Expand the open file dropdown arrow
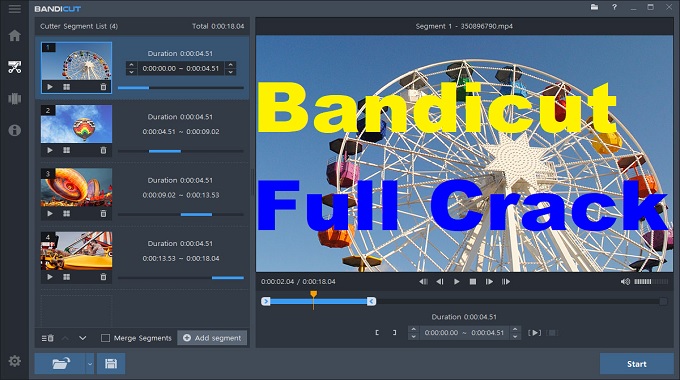 click(90, 364)
